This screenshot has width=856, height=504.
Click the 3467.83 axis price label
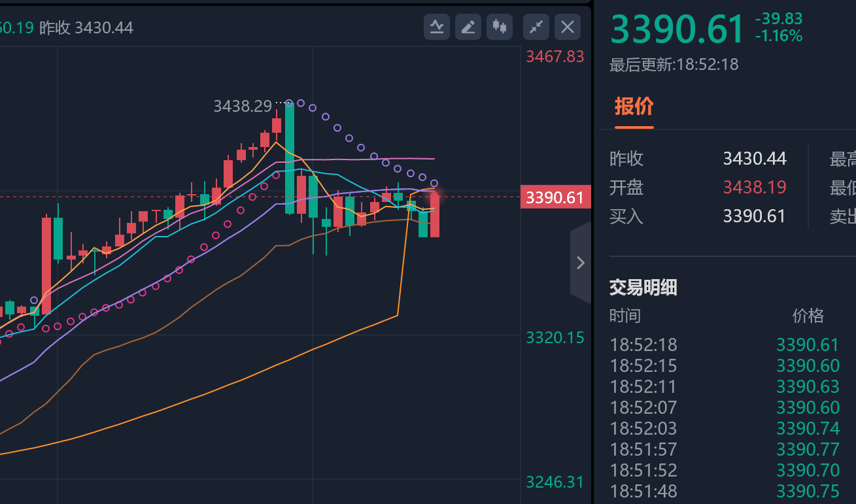(555, 56)
